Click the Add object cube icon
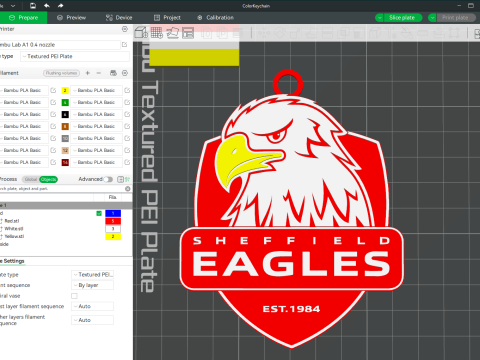Screen dimensions: 480x360 141,33
